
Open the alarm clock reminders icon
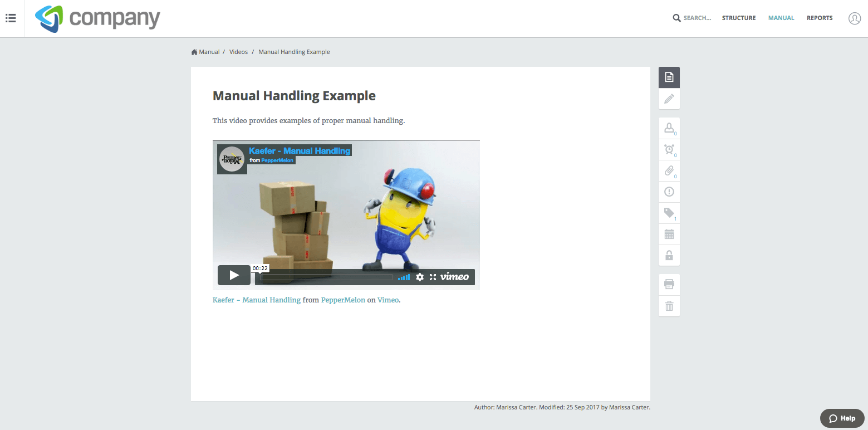click(669, 149)
